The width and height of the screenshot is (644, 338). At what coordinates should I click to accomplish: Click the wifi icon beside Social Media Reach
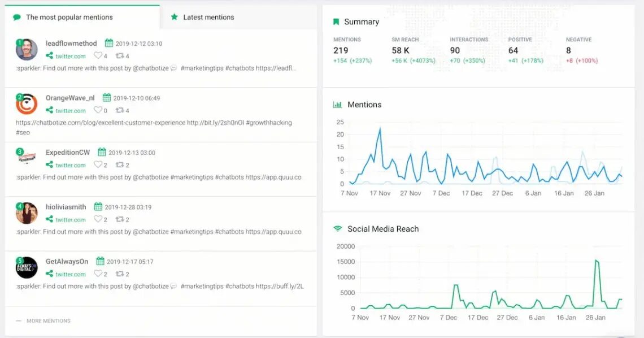pyautogui.click(x=337, y=229)
